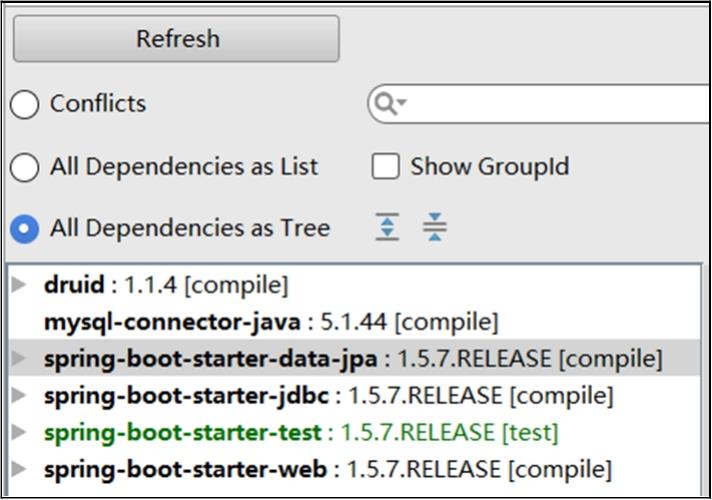
Task: Click the Collapse All tree icon
Action: tap(434, 228)
